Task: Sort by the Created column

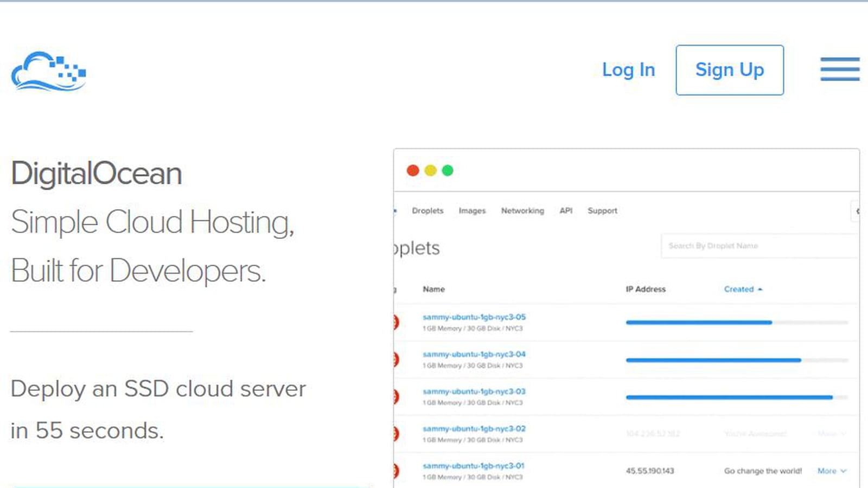Action: coord(743,289)
